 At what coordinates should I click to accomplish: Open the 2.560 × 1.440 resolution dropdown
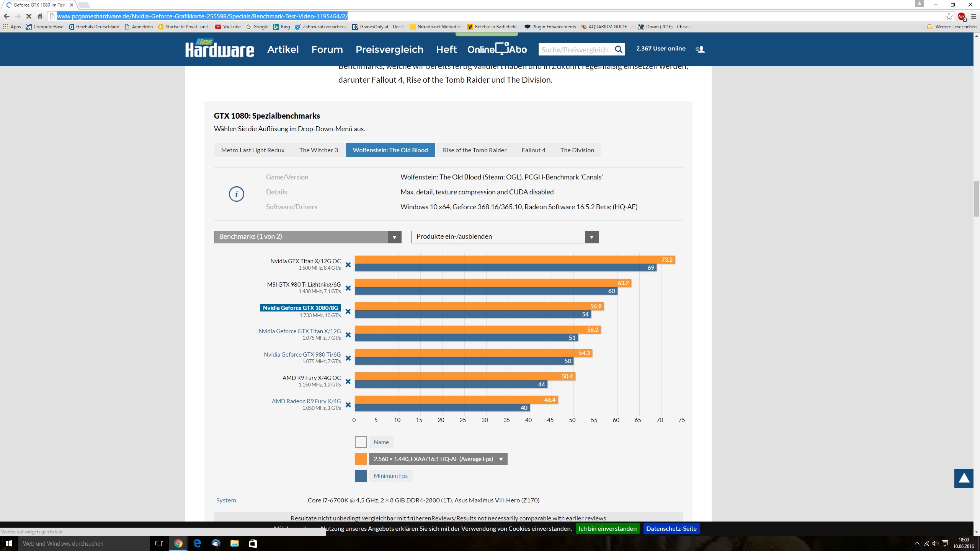click(x=438, y=459)
